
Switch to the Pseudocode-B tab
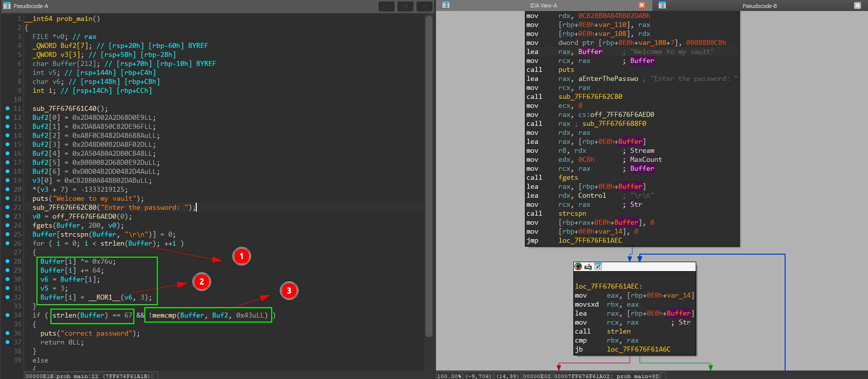click(760, 6)
